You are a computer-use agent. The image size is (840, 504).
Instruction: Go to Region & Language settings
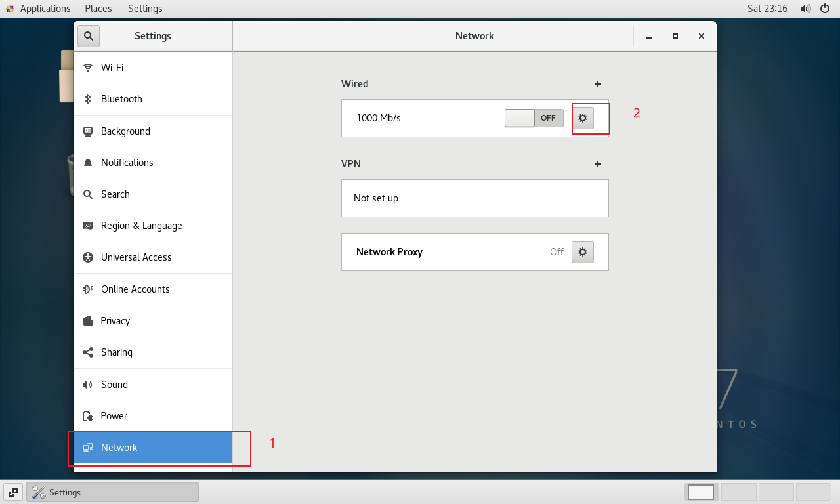(141, 226)
